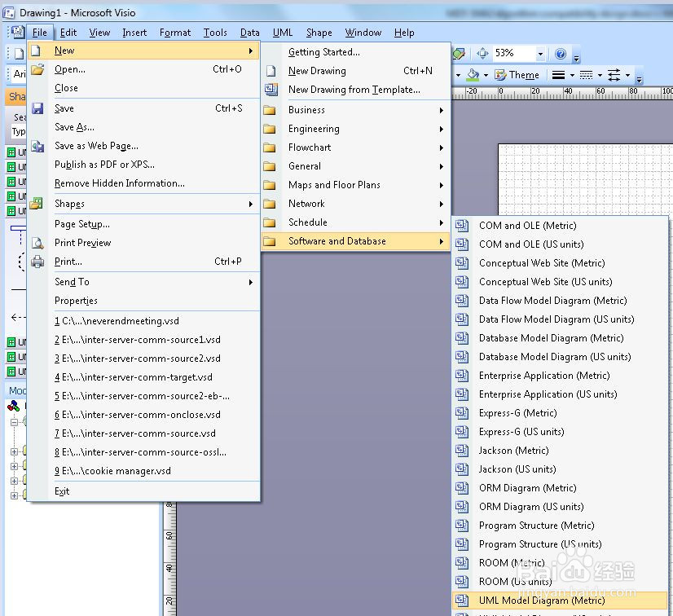Click the Open folder icon in File menu

[37, 69]
